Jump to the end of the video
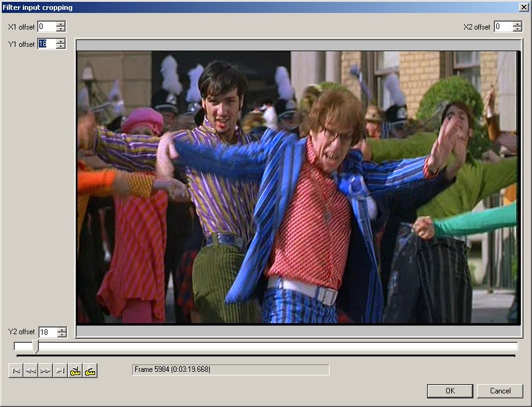Viewport: 532px width, 407px height. [x=60, y=371]
